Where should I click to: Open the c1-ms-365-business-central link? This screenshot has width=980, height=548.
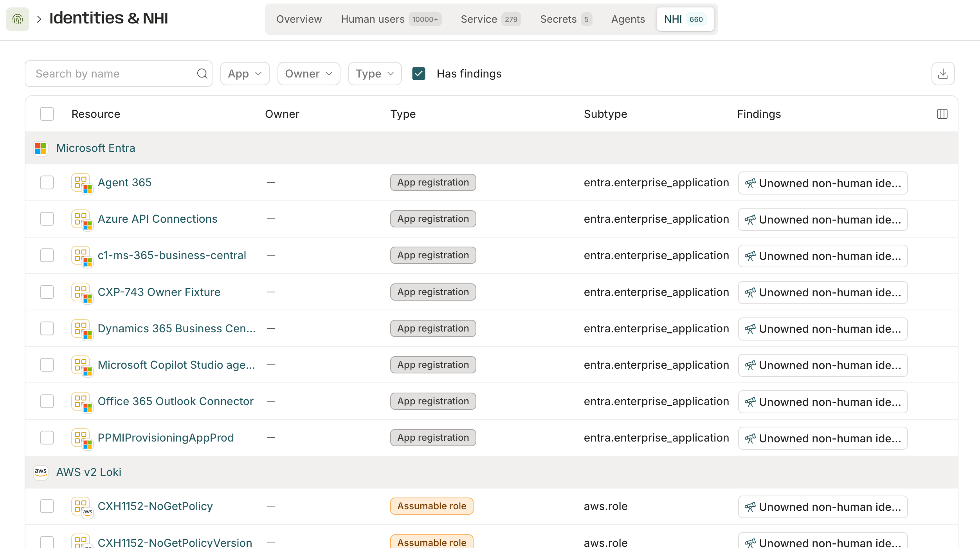tap(172, 255)
